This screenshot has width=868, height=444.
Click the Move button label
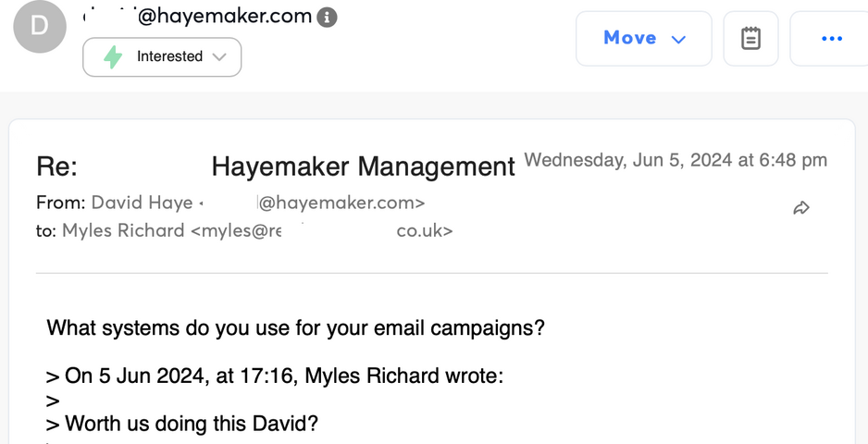pos(629,38)
